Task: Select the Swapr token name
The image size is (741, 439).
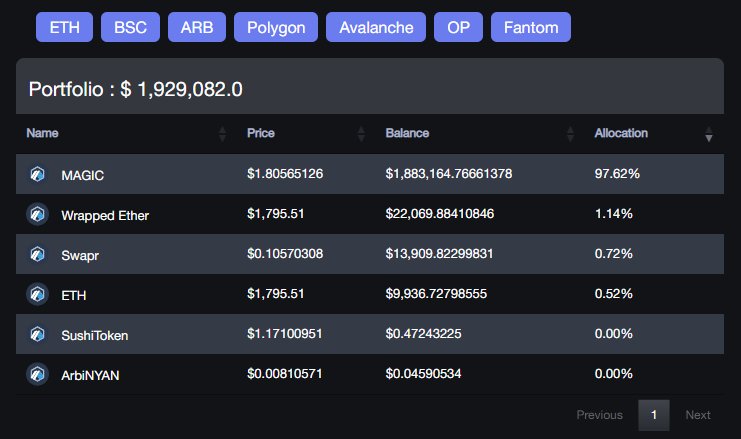Action: pos(80,256)
